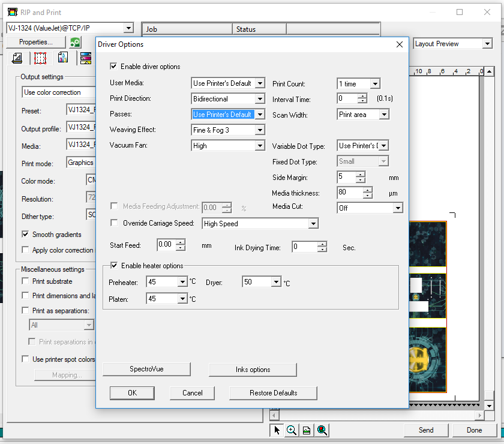Open the Dryer temperature dropdown

[276, 282]
